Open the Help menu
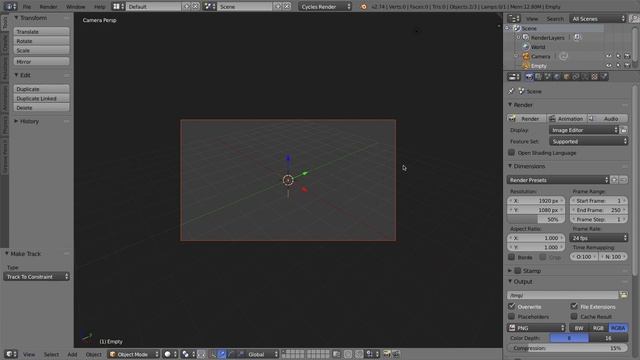 point(100,7)
